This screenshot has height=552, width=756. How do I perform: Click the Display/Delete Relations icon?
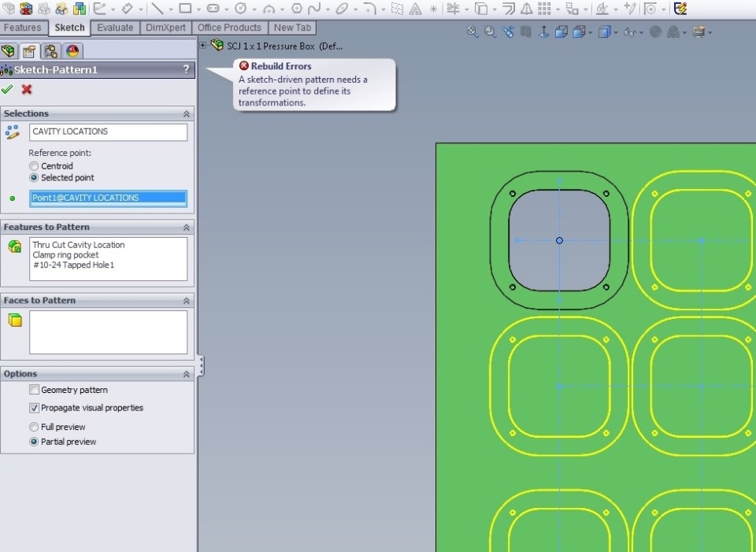pyautogui.click(x=602, y=8)
